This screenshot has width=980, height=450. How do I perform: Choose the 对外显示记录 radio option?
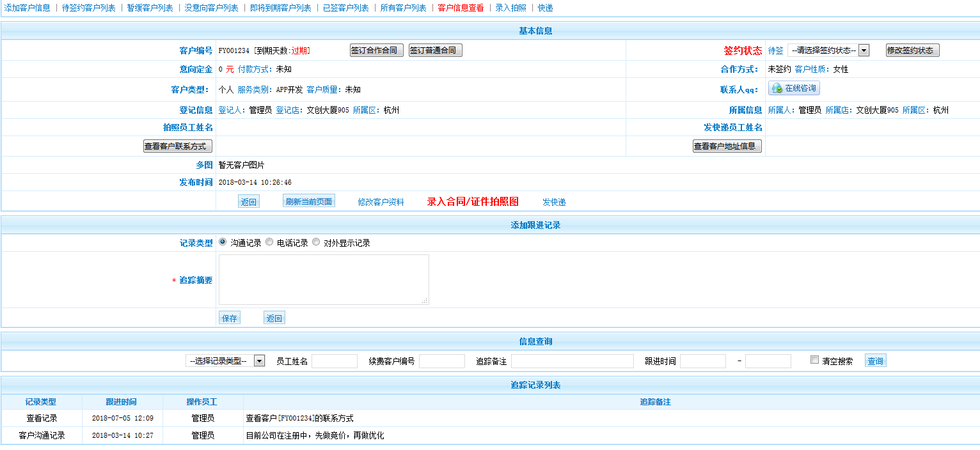316,242
